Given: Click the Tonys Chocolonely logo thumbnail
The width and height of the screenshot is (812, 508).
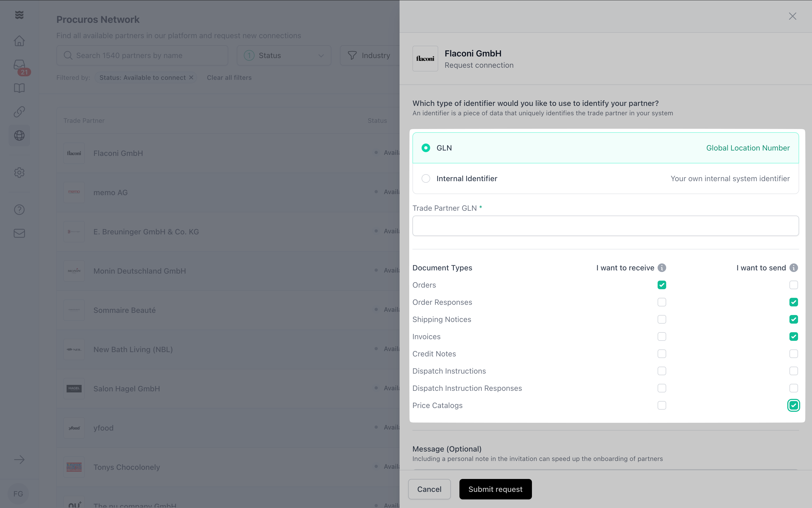Looking at the screenshot, I should tap(74, 467).
